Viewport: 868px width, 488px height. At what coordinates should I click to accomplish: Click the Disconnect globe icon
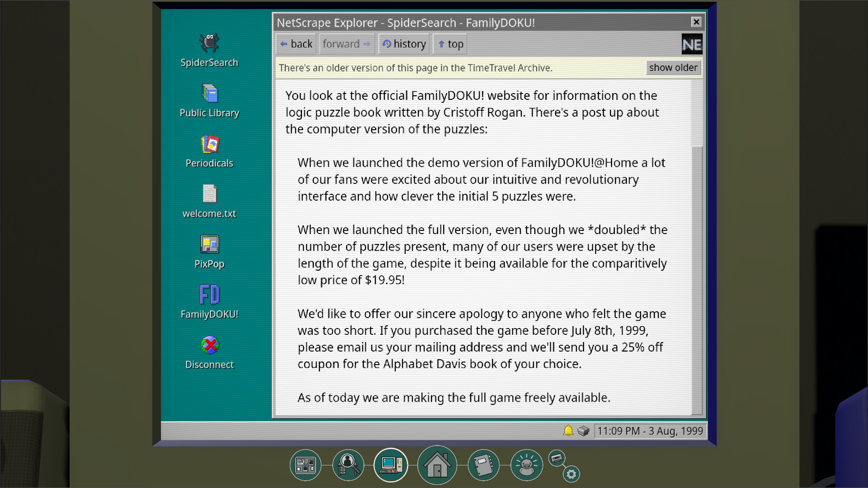click(209, 346)
